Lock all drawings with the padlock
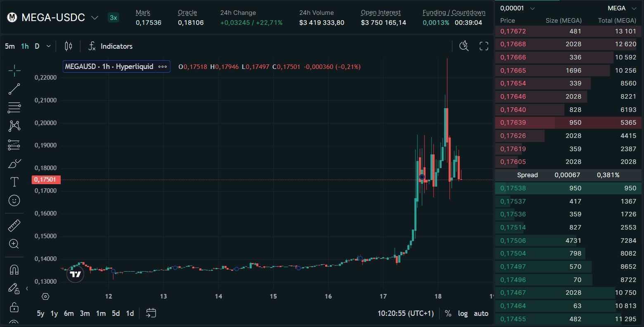This screenshot has width=644, height=327. (14, 307)
